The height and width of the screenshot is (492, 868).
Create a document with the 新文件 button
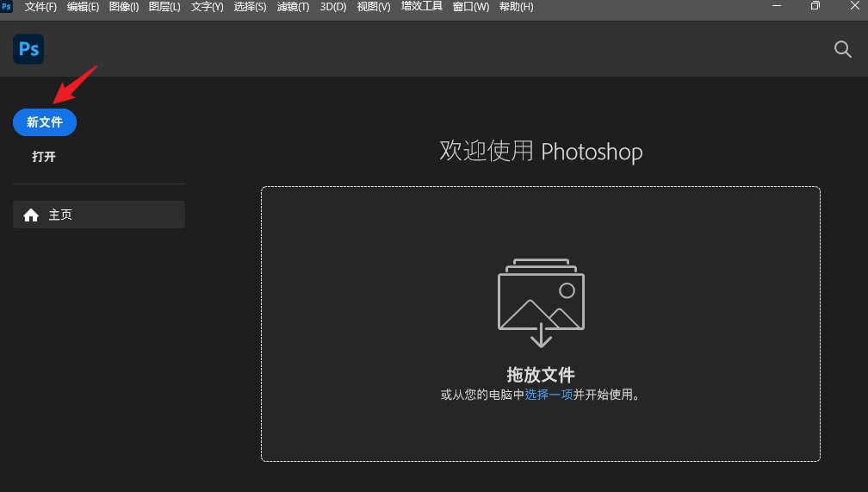(45, 122)
